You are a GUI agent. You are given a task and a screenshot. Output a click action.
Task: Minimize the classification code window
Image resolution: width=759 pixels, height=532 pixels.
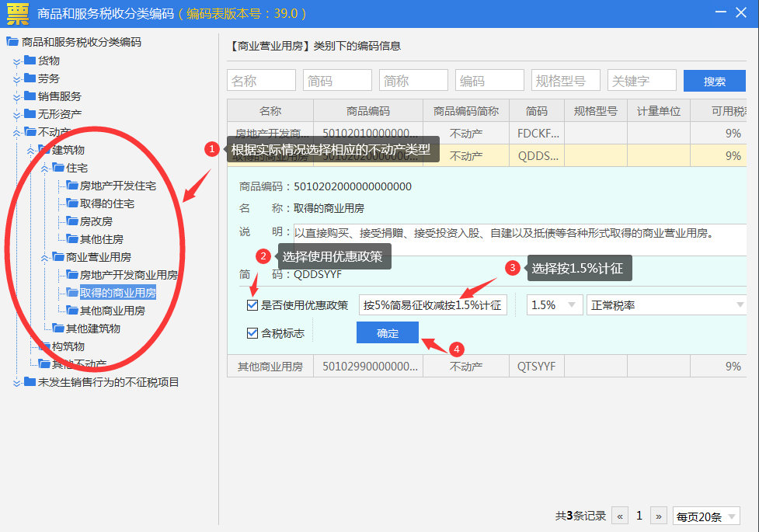coord(720,12)
